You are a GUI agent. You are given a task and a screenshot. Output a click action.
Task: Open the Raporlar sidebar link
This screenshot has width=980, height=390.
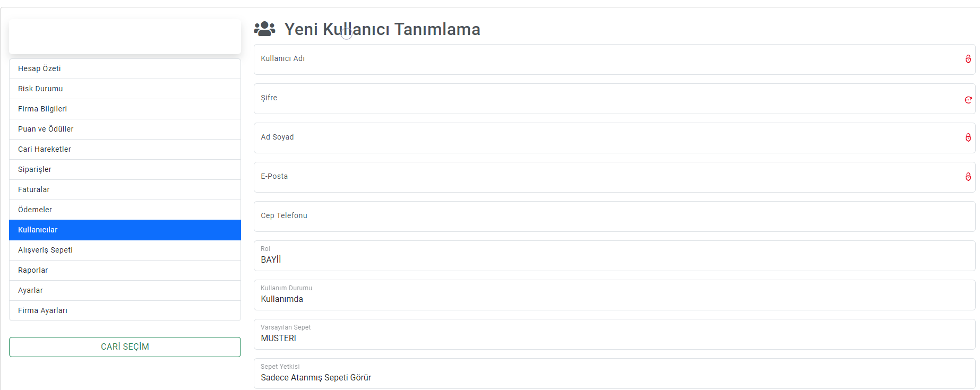[125, 270]
